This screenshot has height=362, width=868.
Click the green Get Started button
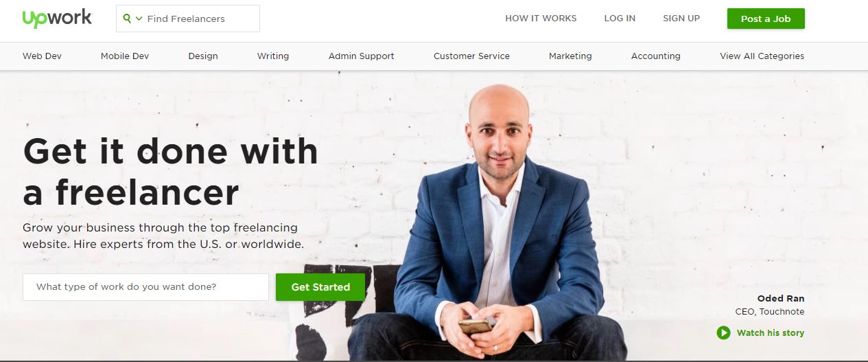pos(320,287)
